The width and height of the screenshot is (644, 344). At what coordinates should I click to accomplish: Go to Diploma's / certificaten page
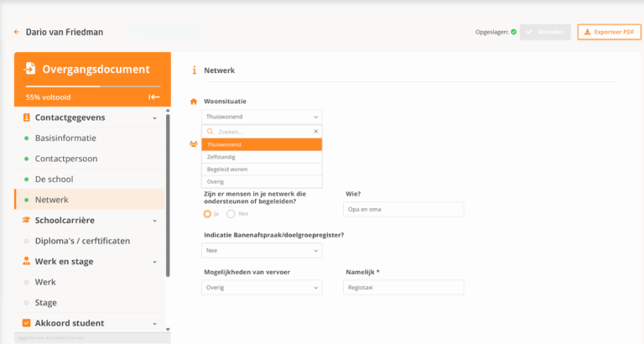(81, 241)
